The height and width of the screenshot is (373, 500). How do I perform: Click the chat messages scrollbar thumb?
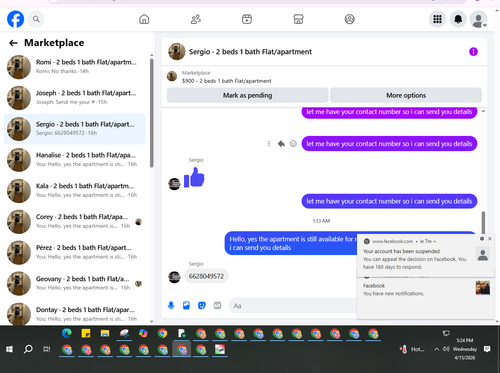483,223
